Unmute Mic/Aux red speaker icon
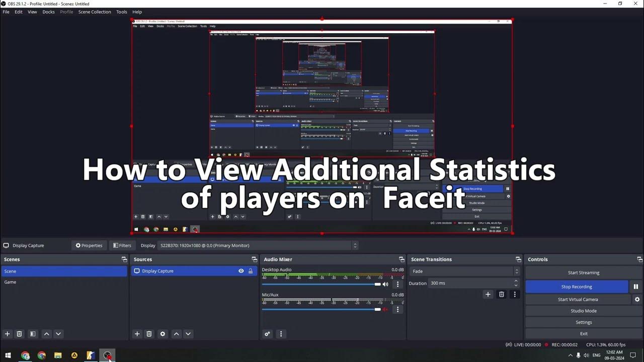This screenshot has width=644, height=362. pos(385,309)
